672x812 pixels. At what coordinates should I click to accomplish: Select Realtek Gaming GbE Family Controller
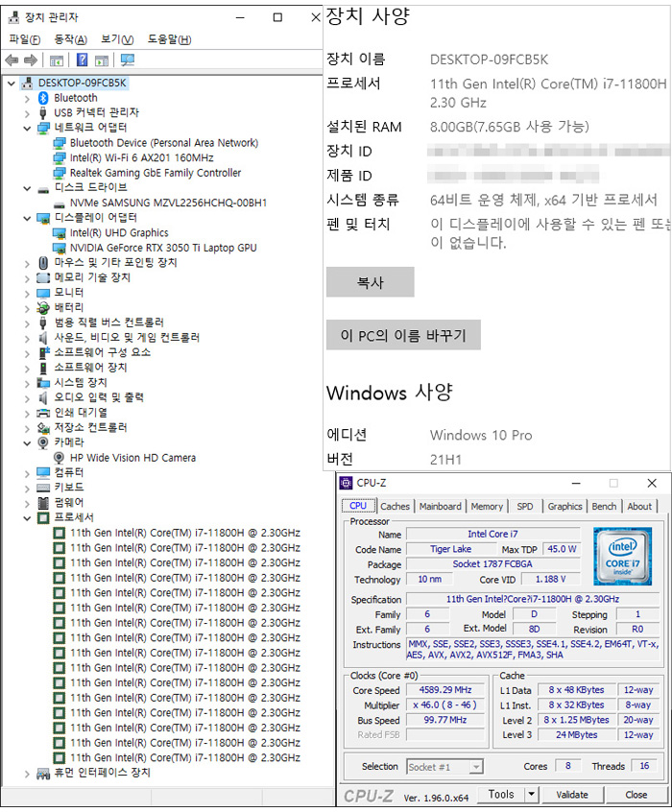pyautogui.click(x=156, y=173)
